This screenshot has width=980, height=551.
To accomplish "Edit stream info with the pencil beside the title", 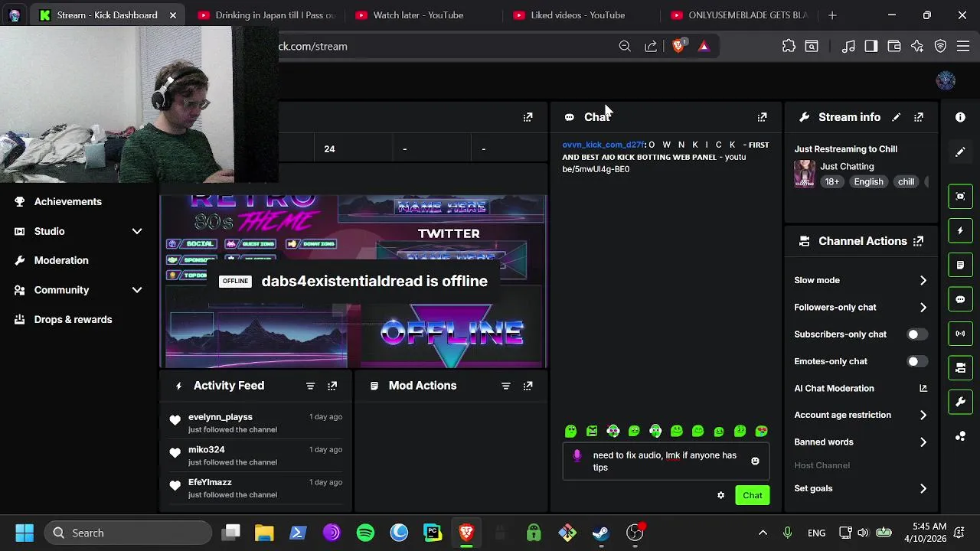I will click(897, 117).
